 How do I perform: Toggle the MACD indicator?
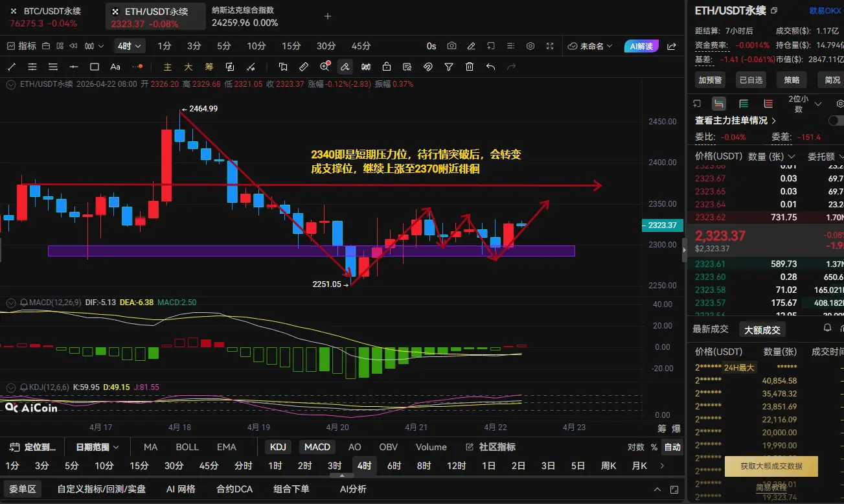(x=317, y=447)
